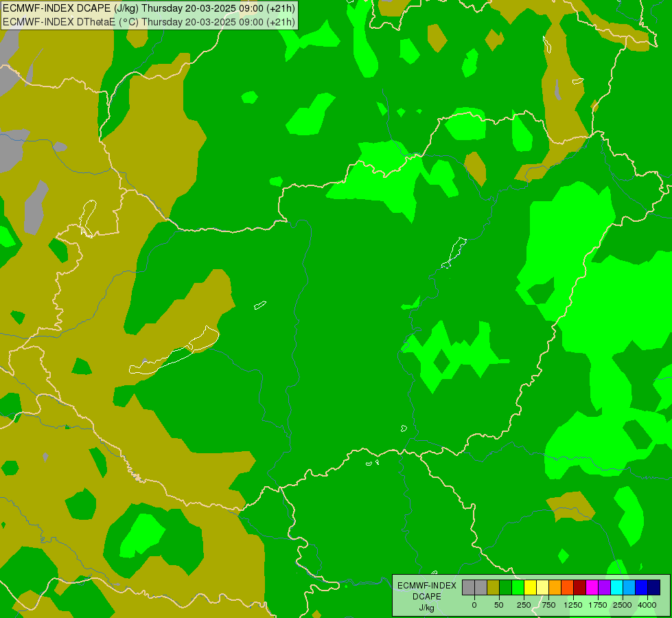
Task: Click the legend value 750
Action: (548, 605)
